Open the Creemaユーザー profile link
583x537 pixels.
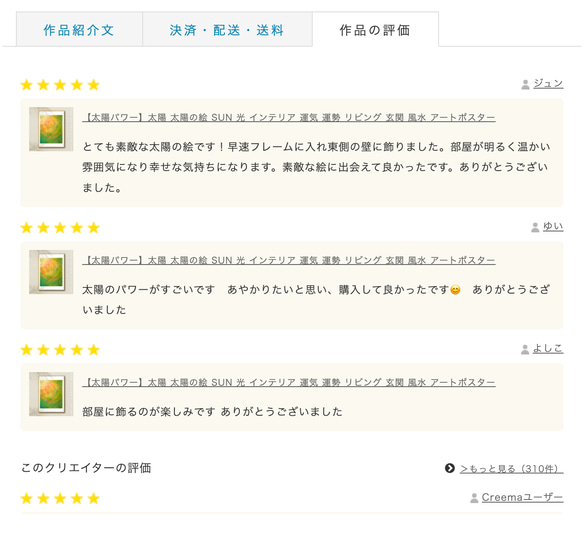522,497
